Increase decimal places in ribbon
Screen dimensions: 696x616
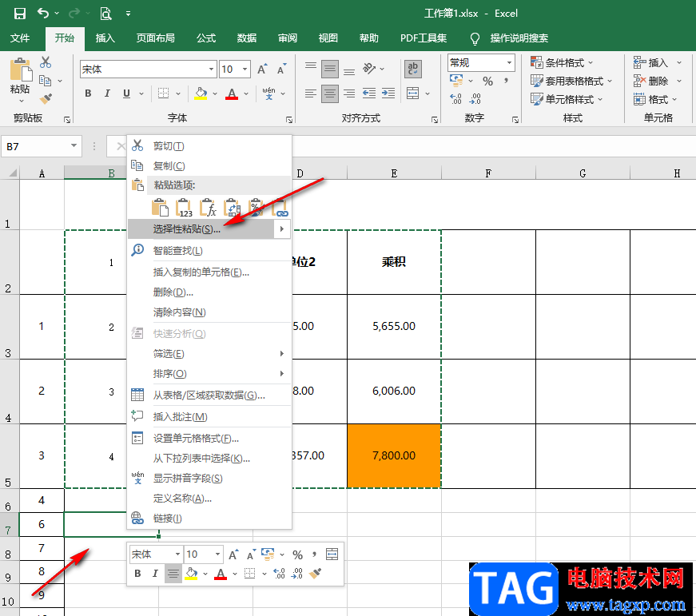[x=455, y=98]
